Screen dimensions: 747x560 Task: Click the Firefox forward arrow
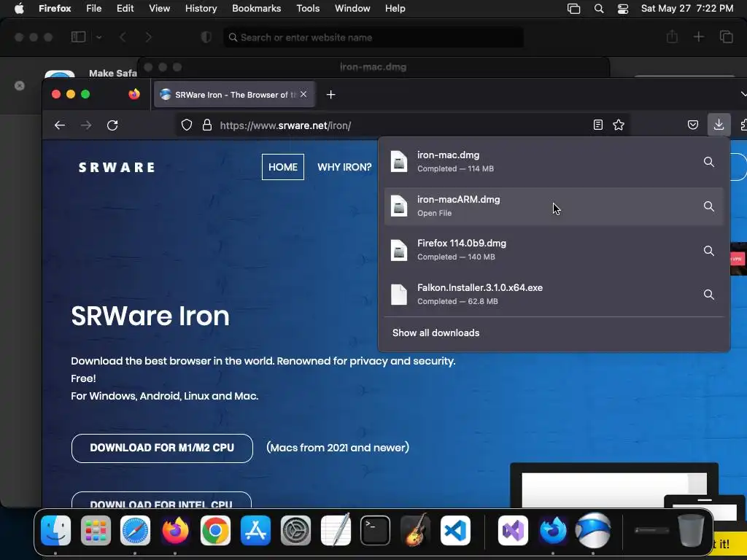(x=86, y=125)
